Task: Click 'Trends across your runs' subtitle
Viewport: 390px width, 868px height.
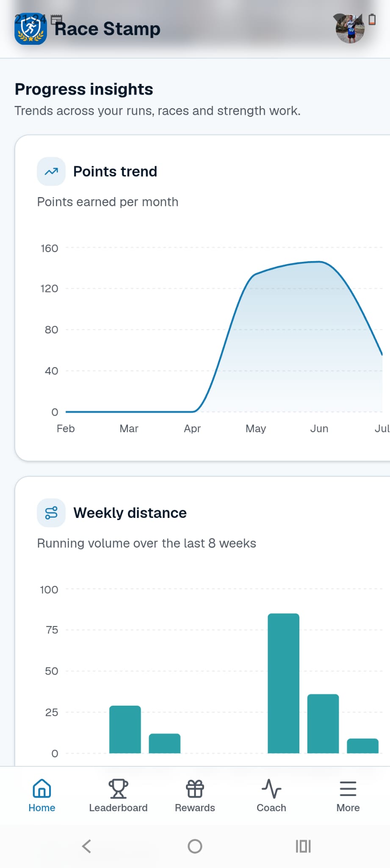Action: pyautogui.click(x=158, y=111)
